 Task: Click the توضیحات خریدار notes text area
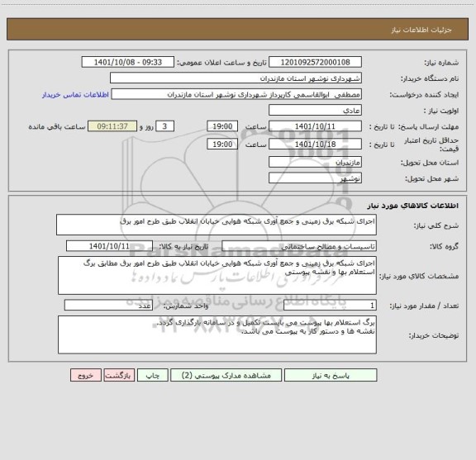tap(217, 334)
